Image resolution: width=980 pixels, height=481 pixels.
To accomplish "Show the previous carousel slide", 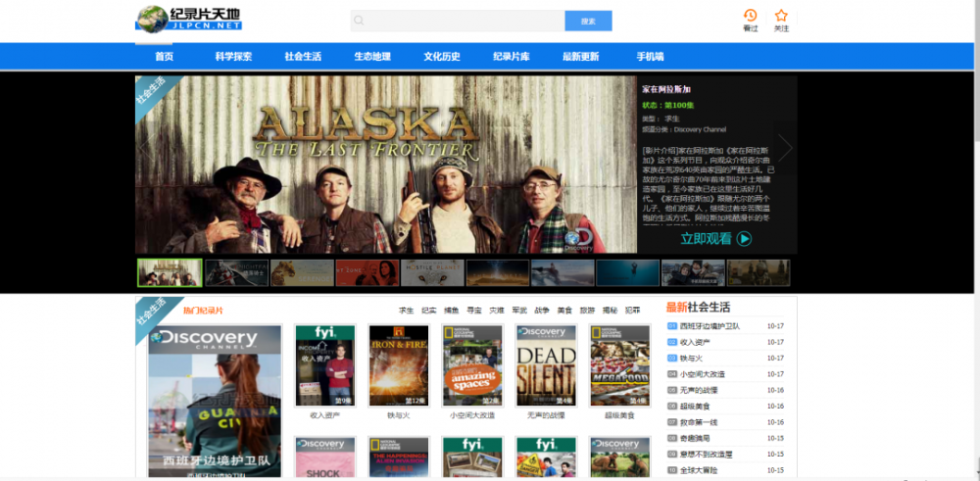I will 146,148.
